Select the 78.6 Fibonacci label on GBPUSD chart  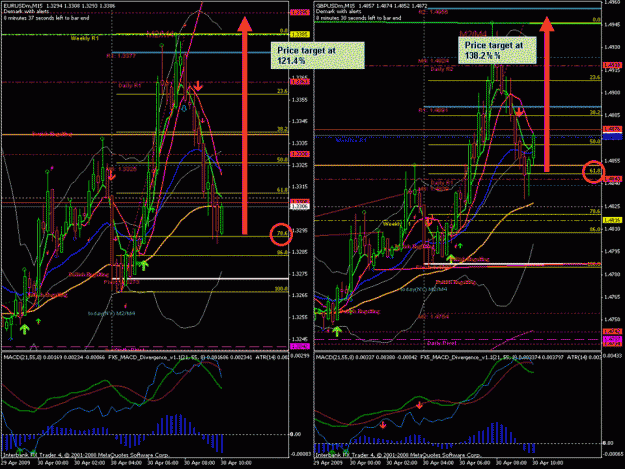(x=595, y=211)
